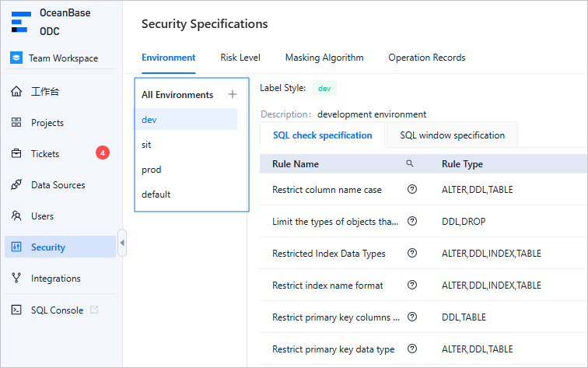
Task: Click the search icon beside Rule Name
Action: [x=410, y=164]
